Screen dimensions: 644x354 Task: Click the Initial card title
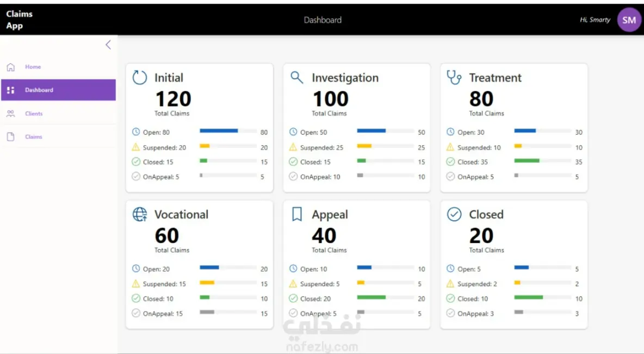point(169,78)
